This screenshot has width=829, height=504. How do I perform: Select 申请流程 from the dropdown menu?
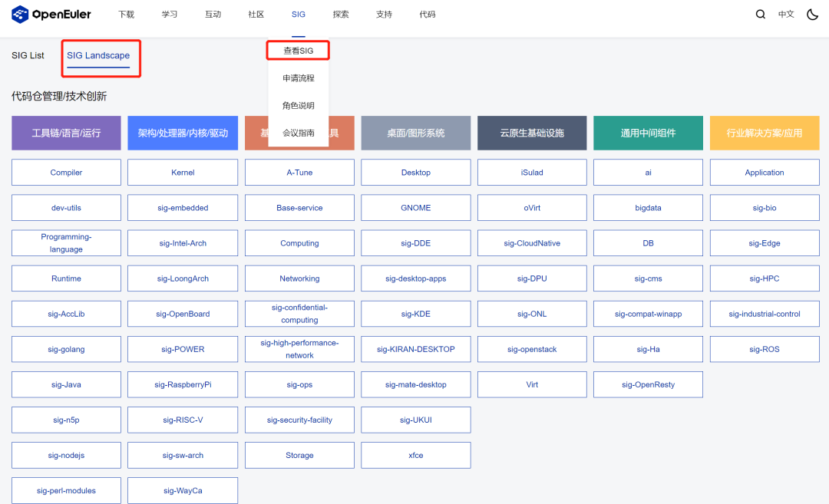pyautogui.click(x=298, y=77)
